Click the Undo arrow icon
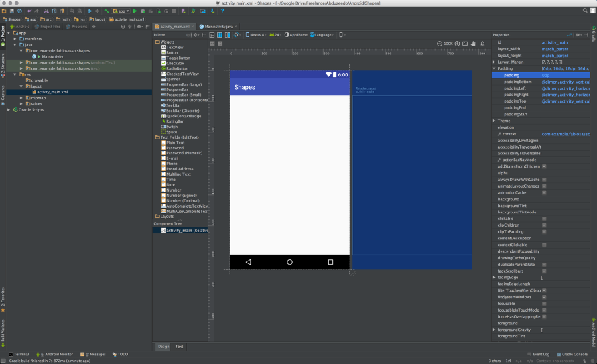 coord(29,11)
